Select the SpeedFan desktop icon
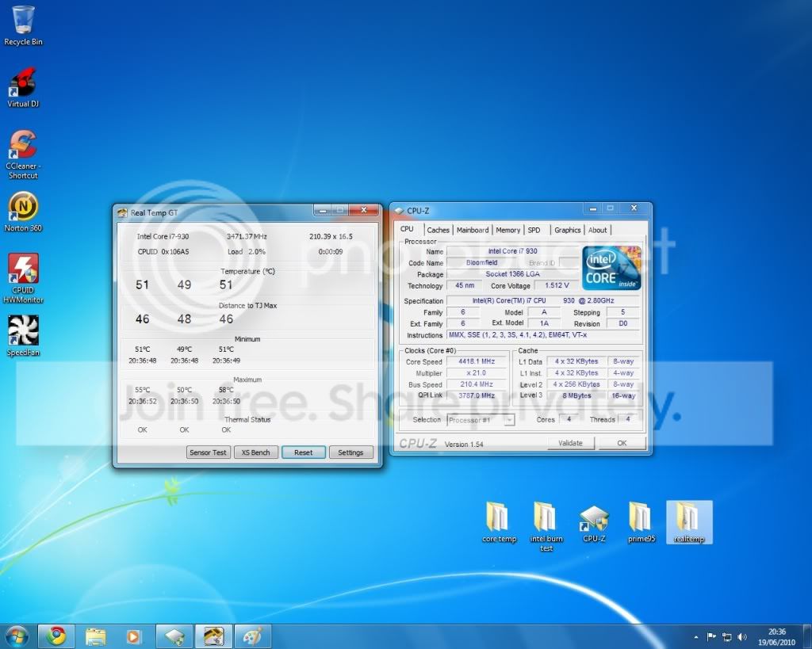 tap(23, 337)
